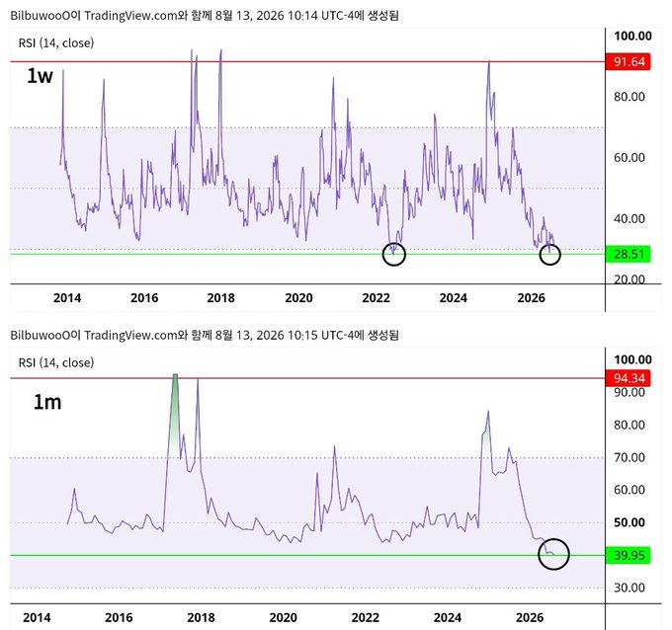Click the red 91.64 price label

(x=628, y=61)
